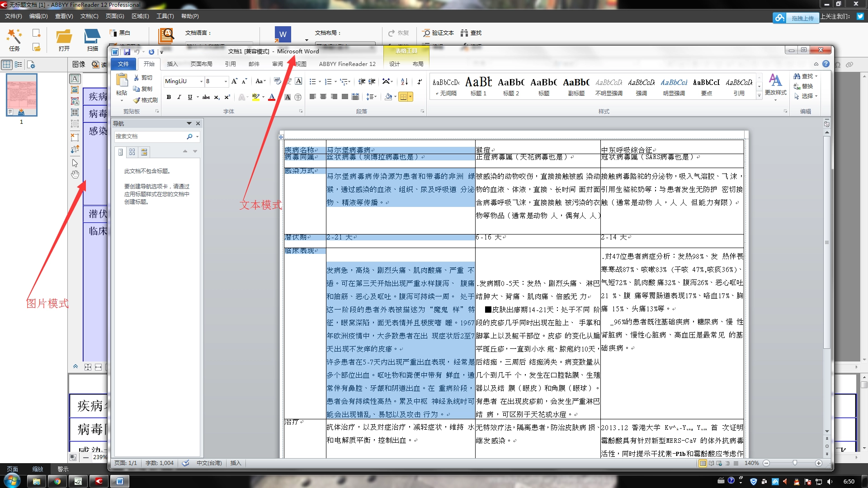The height and width of the screenshot is (488, 868).
Task: Apply yellow text highlight color
Action: click(255, 97)
